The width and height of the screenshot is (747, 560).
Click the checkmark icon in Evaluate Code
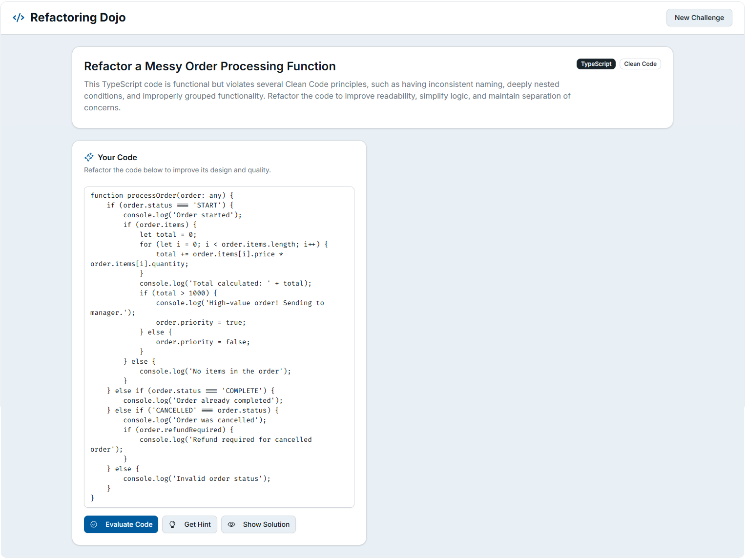coord(94,524)
